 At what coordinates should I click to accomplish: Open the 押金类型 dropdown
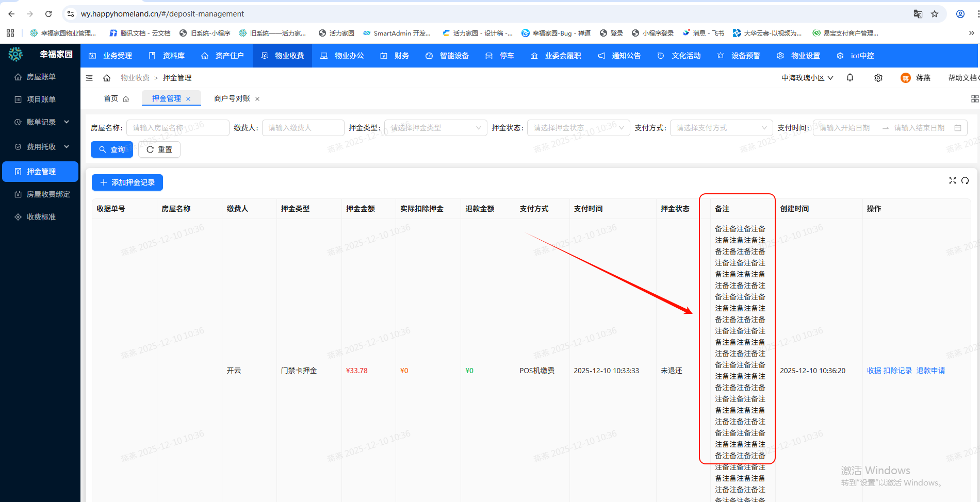tap(435, 128)
